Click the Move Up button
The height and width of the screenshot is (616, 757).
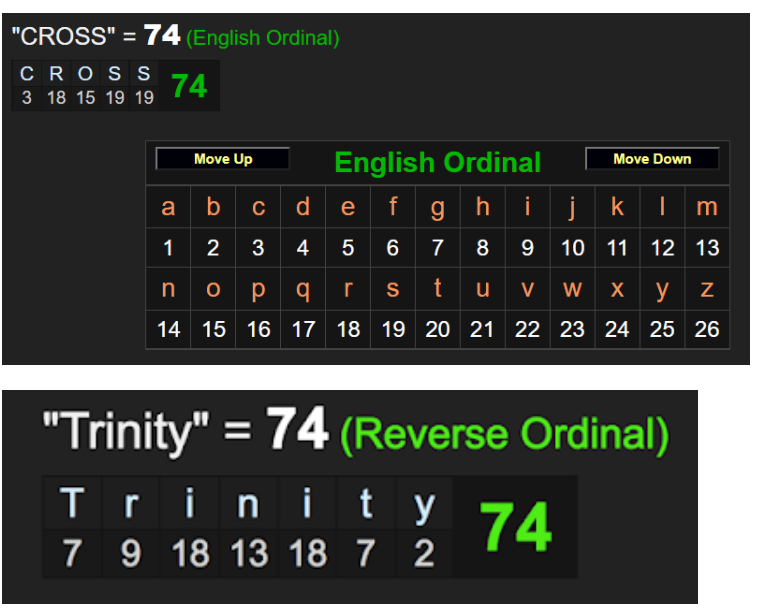(223, 159)
